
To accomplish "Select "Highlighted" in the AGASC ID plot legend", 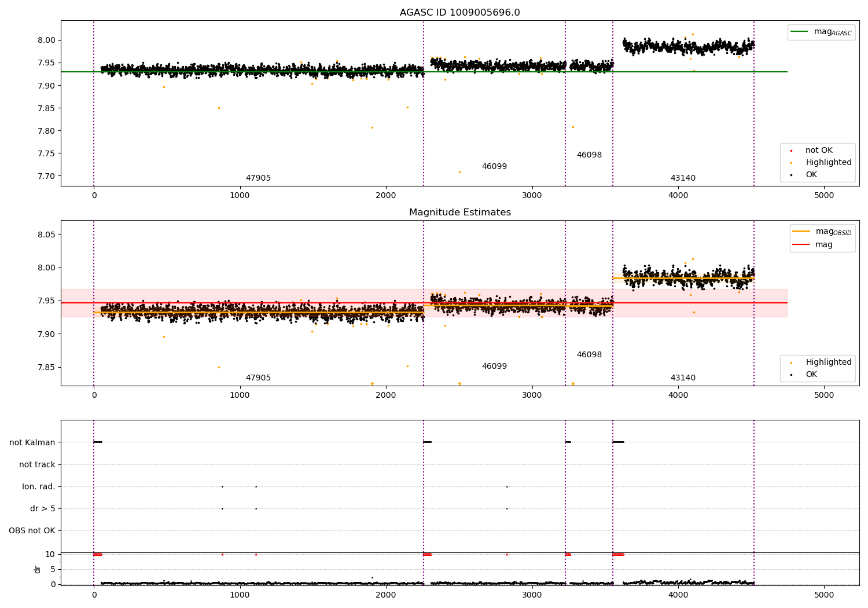I will tap(829, 163).
